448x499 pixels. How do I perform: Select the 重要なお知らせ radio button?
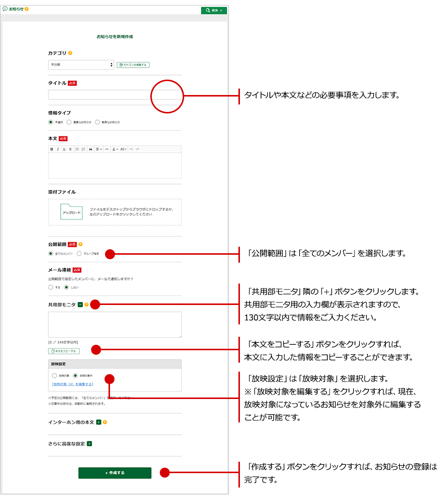pos(69,122)
